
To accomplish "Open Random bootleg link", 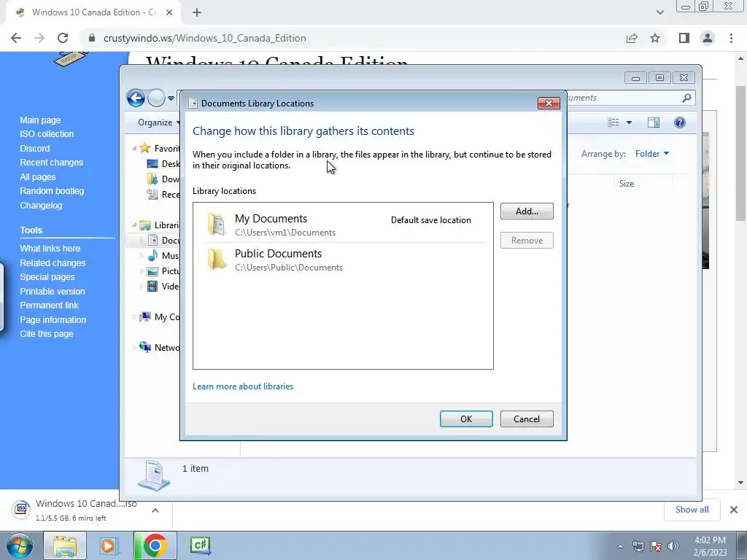I will click(x=52, y=190).
